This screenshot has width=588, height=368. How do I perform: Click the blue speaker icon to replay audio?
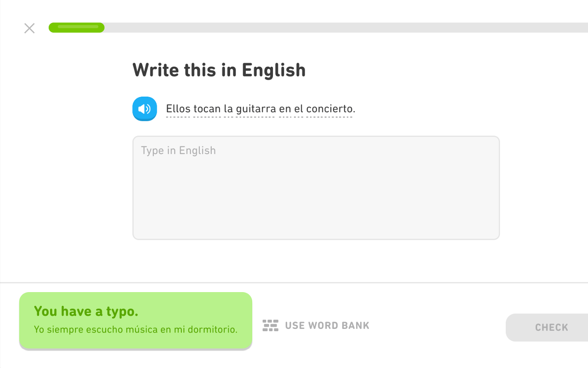point(144,109)
